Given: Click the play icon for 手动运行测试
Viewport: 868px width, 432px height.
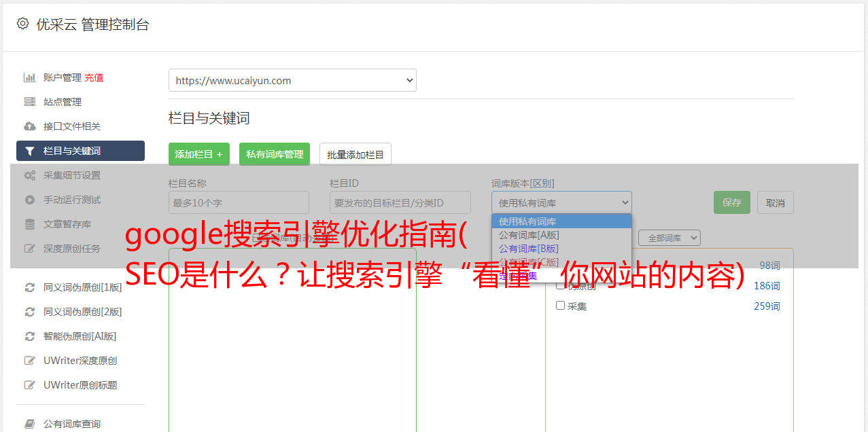Looking at the screenshot, I should [x=30, y=200].
